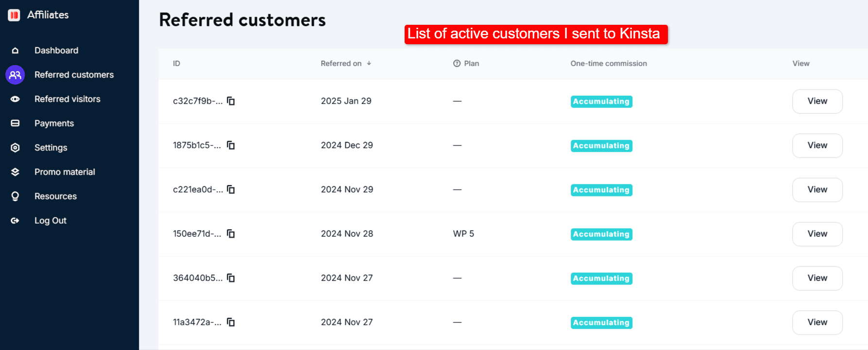The width and height of the screenshot is (868, 350).
Task: Click Log Out in the sidebar
Action: pyautogui.click(x=50, y=220)
